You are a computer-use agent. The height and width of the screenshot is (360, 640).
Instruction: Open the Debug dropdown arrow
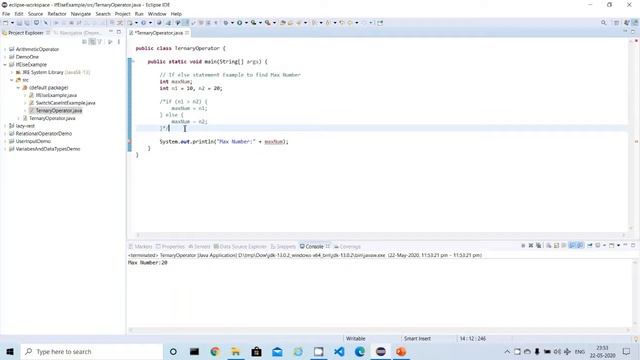(x=232, y=23)
